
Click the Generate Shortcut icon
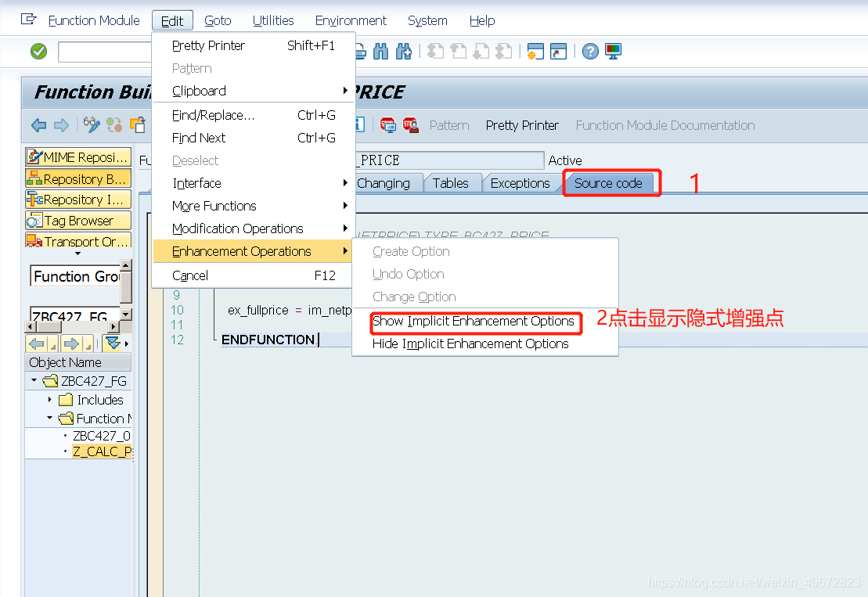558,52
